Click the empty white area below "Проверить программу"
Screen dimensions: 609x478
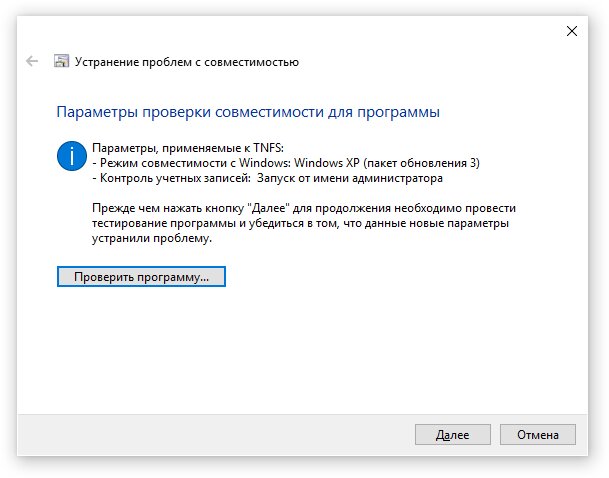[x=272, y=349]
